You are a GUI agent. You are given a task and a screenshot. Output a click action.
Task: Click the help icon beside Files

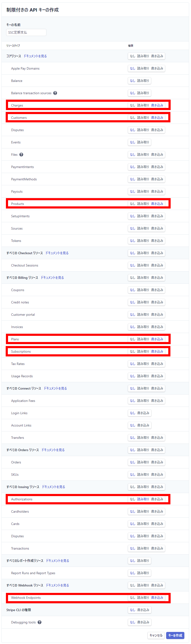pyautogui.click(x=21, y=155)
